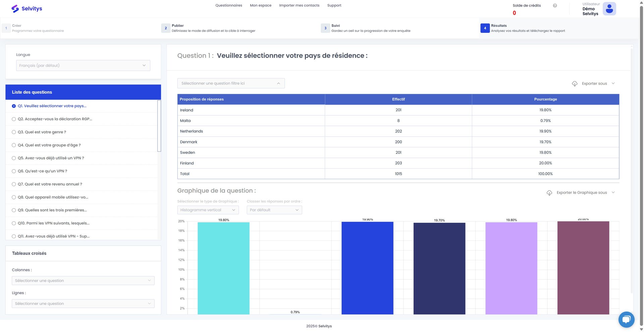Open the Histogramme vertical chart type dropdown
644x332 pixels.
tap(208, 210)
